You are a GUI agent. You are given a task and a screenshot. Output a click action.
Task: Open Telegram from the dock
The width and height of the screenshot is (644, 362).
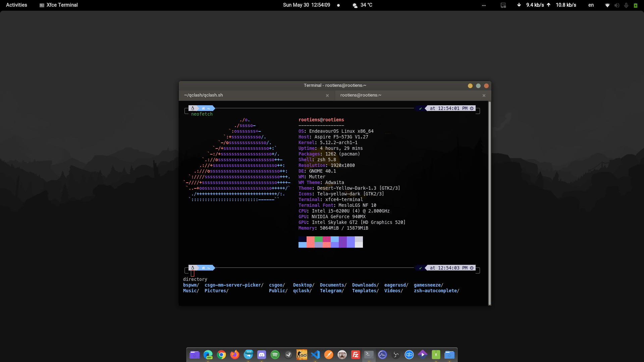(248, 355)
